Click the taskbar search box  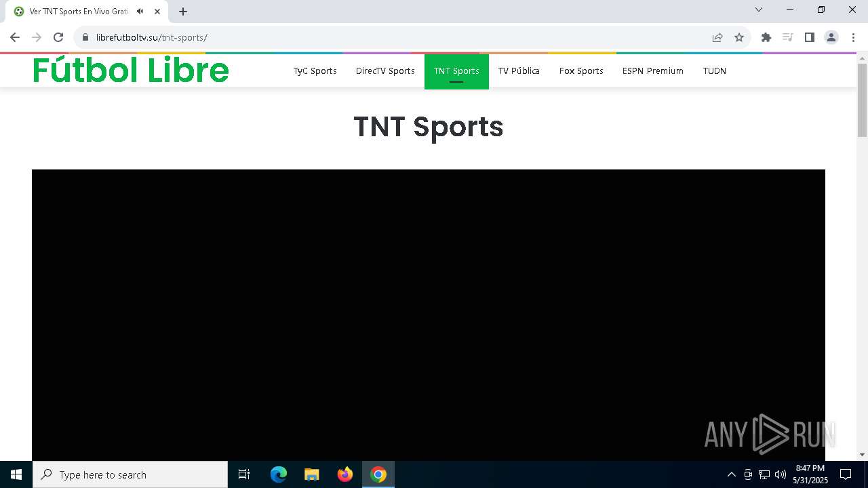(130, 474)
